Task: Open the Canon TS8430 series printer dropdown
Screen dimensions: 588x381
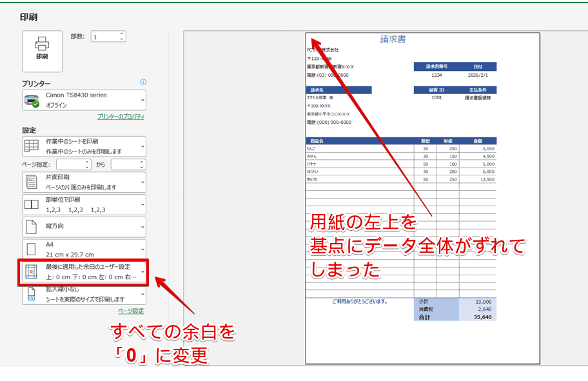Action: 143,100
